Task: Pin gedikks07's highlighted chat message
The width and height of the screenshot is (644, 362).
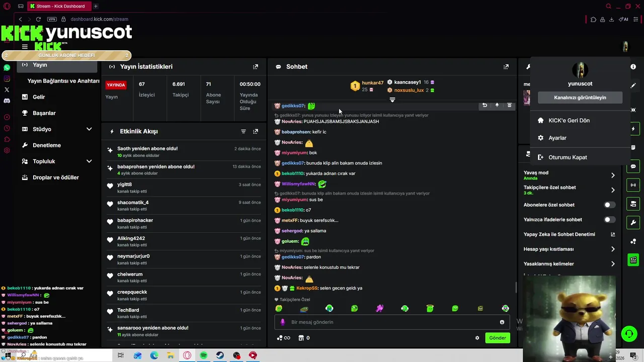Action: click(497, 105)
